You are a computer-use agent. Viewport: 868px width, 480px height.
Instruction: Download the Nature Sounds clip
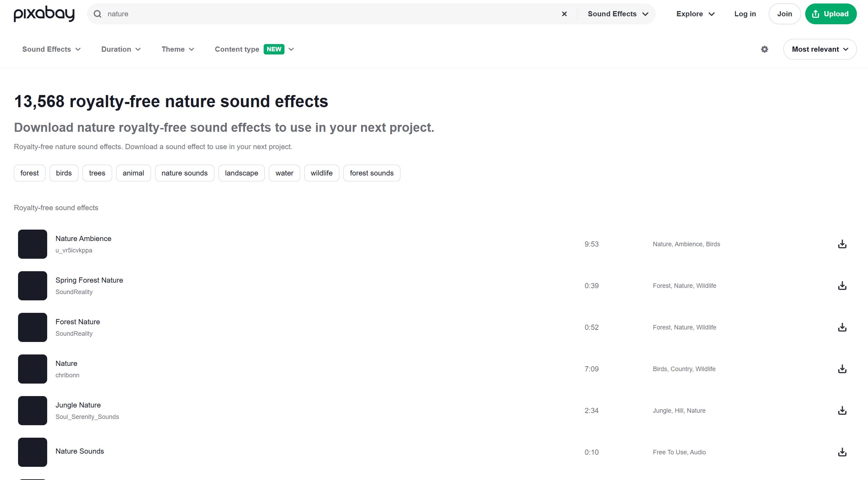pos(842,452)
